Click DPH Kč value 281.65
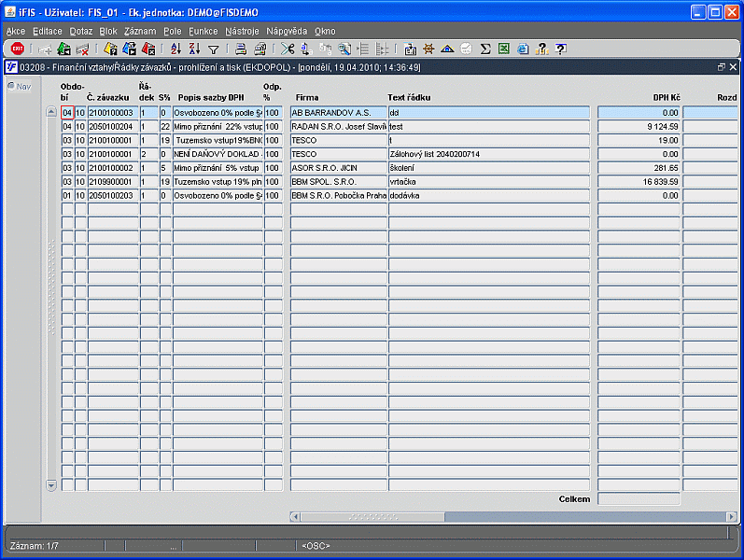Image resolution: width=744 pixels, height=560 pixels. tap(639, 167)
